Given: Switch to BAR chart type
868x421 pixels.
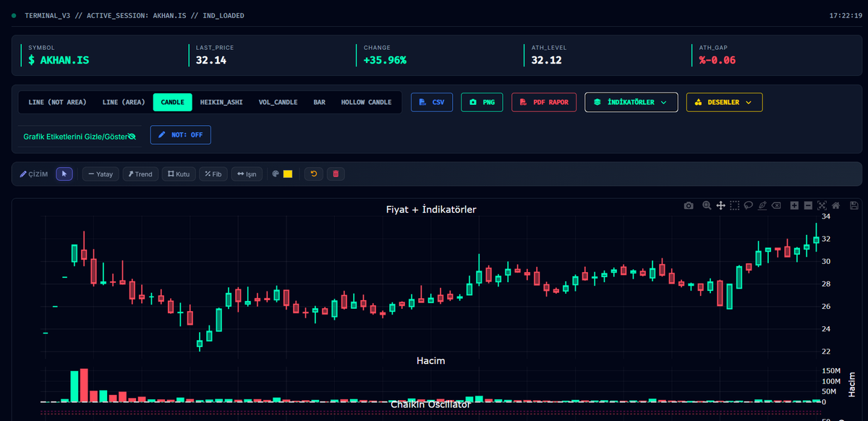Looking at the screenshot, I should (x=319, y=102).
